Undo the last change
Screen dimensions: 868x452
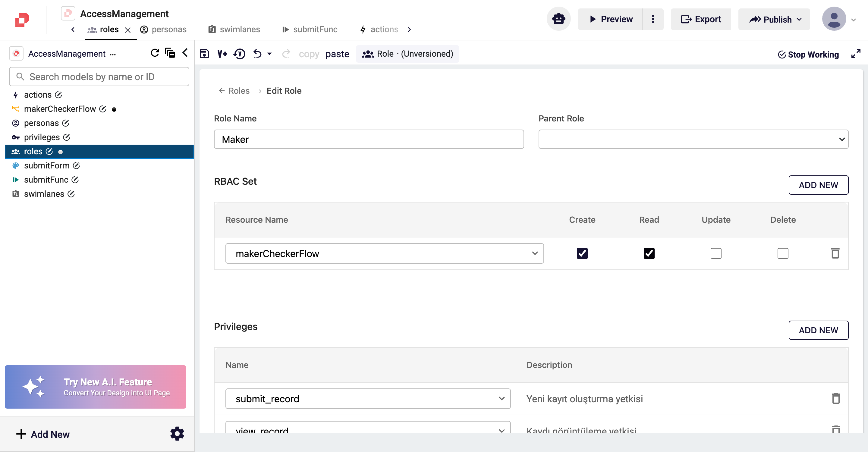[257, 54]
